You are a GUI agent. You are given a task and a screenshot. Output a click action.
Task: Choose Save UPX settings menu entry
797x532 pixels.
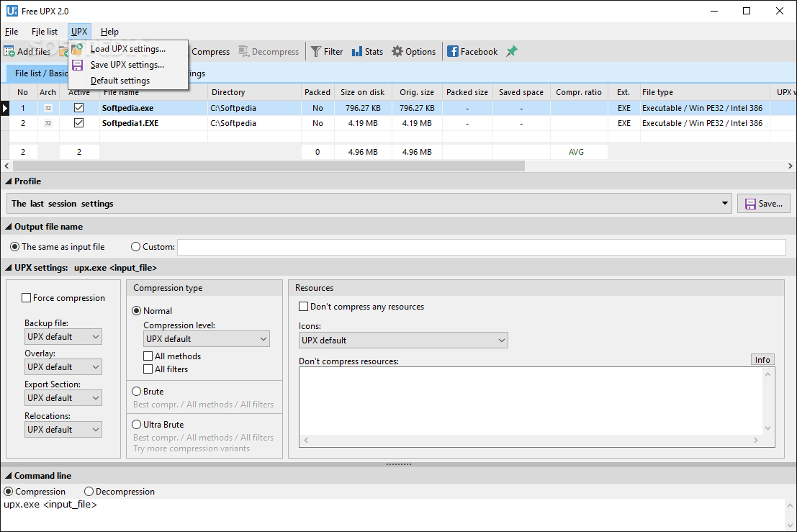coord(128,65)
